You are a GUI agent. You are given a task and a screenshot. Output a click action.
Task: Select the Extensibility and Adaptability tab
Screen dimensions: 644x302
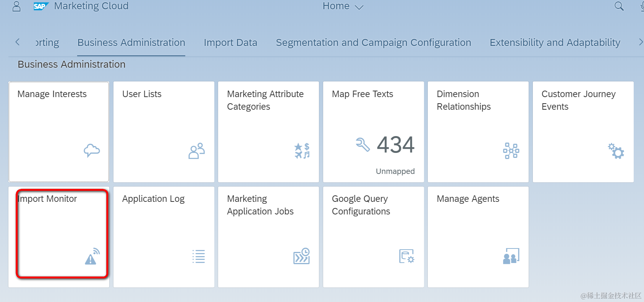[555, 42]
